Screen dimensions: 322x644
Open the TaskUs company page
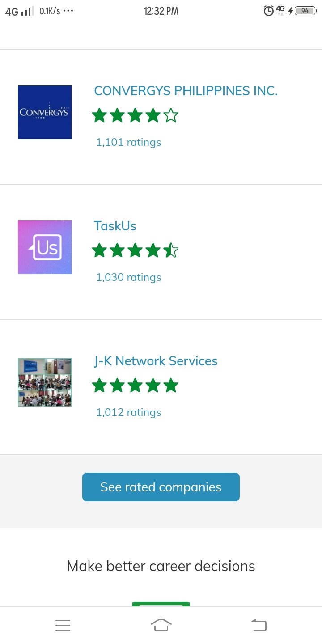115,226
